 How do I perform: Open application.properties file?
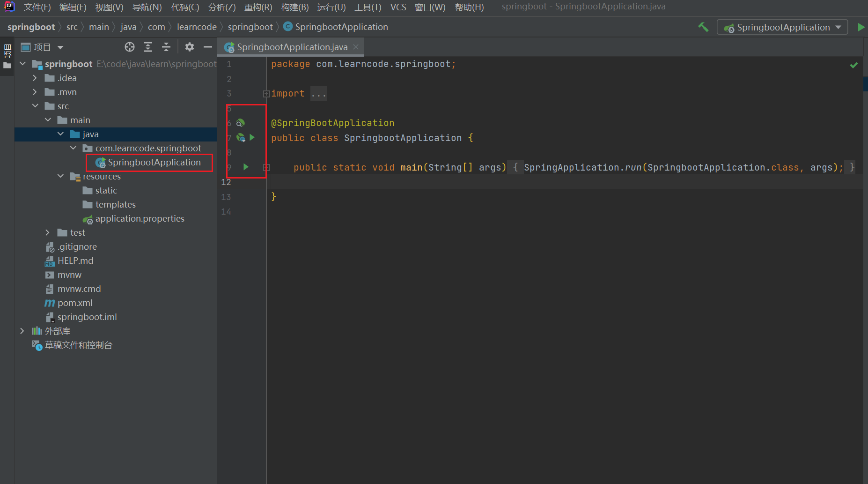click(x=133, y=218)
